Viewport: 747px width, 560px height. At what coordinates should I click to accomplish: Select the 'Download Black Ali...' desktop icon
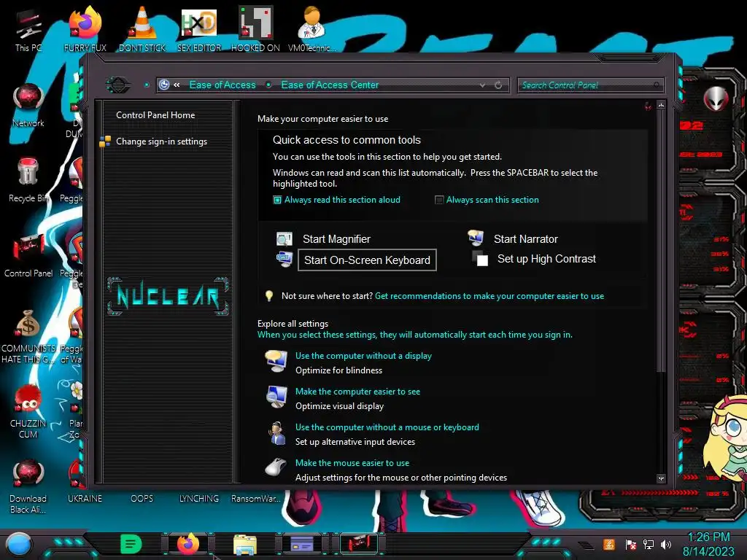[28, 486]
